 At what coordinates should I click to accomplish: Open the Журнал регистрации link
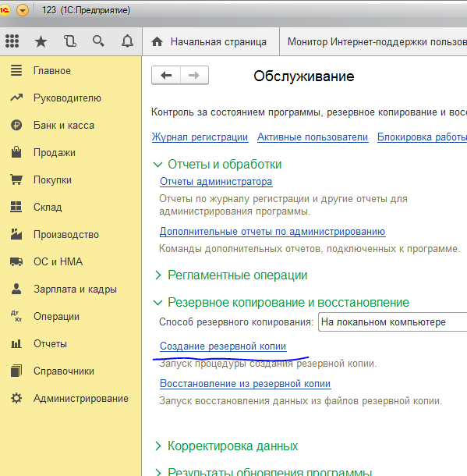(x=200, y=137)
